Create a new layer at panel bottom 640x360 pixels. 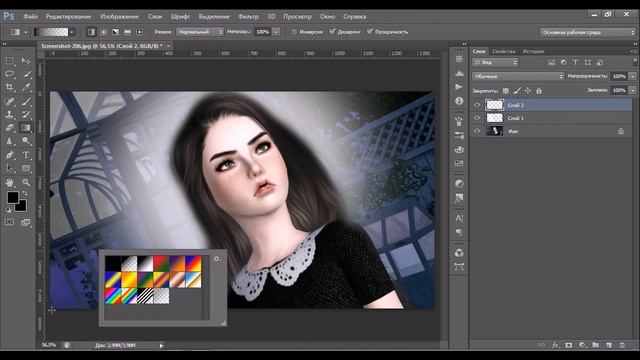(x=609, y=345)
